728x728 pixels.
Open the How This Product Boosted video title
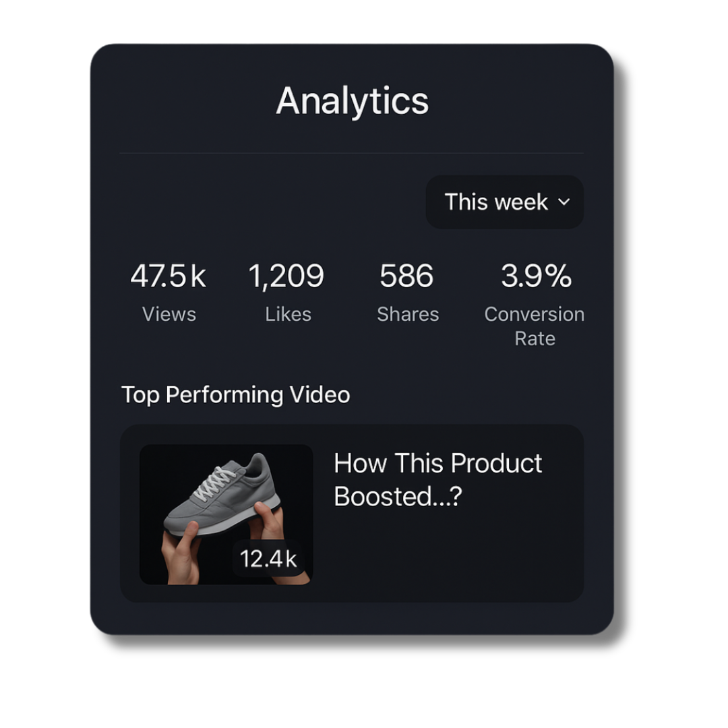(x=437, y=479)
